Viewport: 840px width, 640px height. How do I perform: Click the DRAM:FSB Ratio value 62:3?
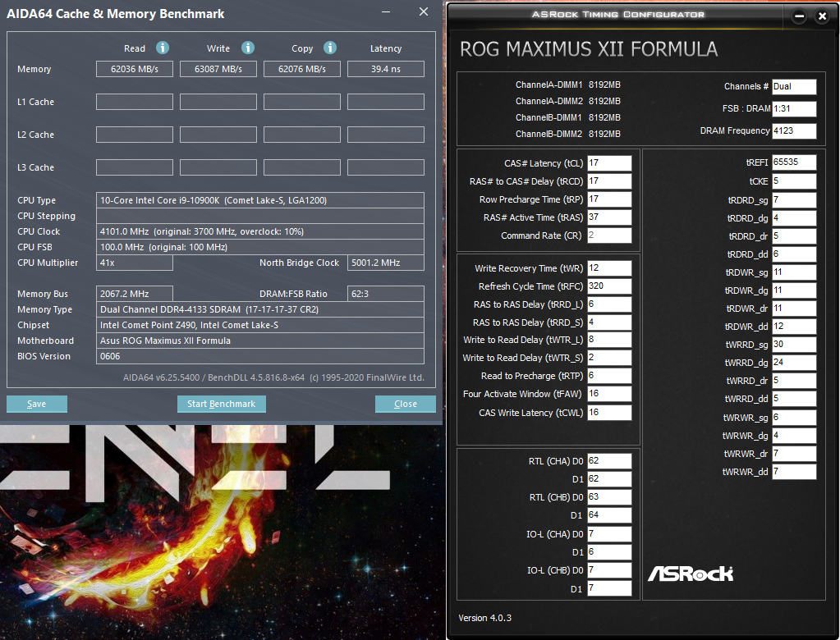click(386, 294)
